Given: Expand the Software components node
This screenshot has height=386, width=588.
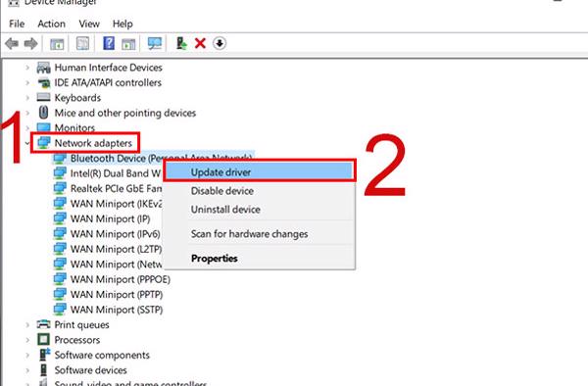Looking at the screenshot, I should pos(27,355).
